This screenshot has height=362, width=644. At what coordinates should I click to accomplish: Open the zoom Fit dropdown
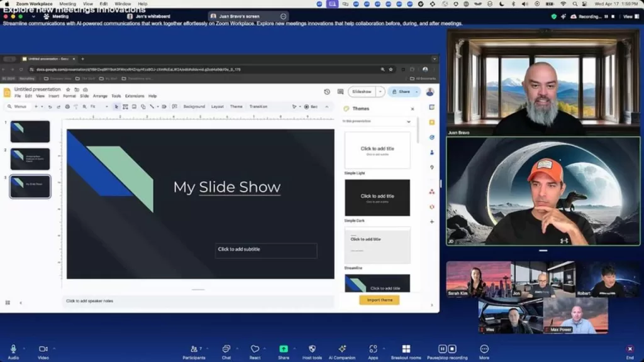(99, 107)
